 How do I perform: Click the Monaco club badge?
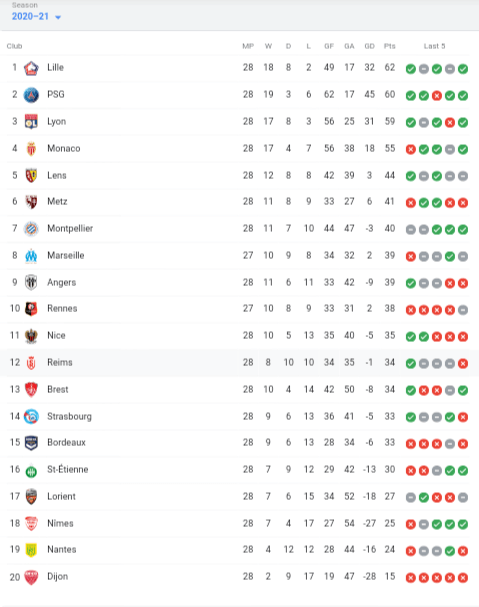(x=31, y=149)
